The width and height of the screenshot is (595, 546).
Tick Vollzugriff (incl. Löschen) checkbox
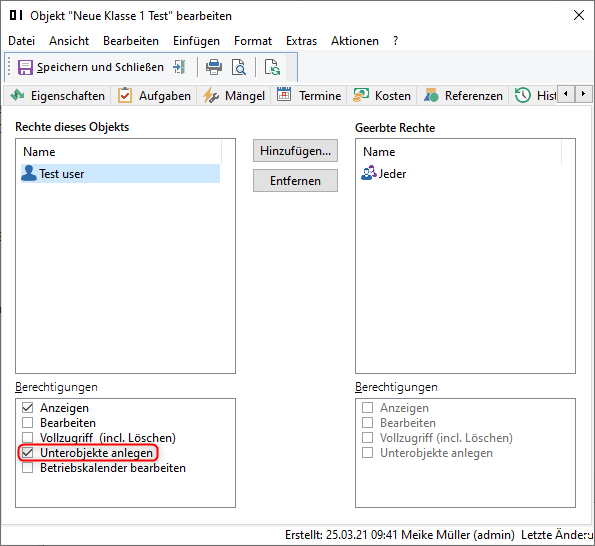click(x=27, y=437)
